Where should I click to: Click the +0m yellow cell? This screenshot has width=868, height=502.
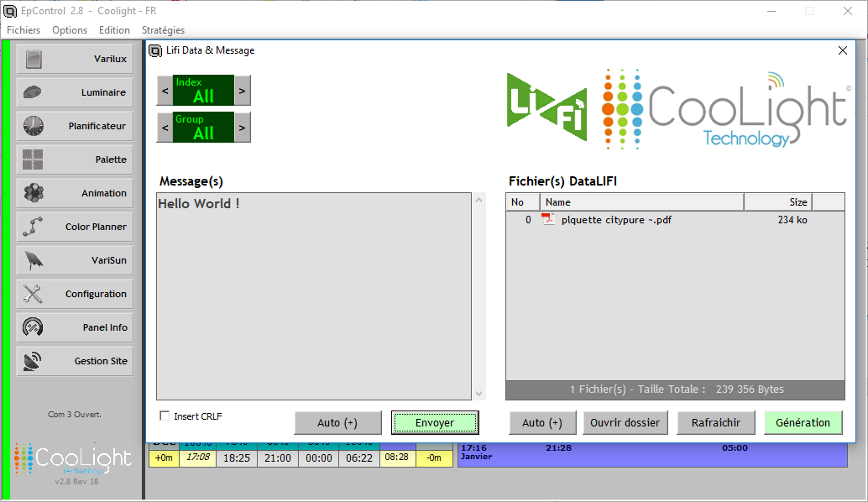164,458
